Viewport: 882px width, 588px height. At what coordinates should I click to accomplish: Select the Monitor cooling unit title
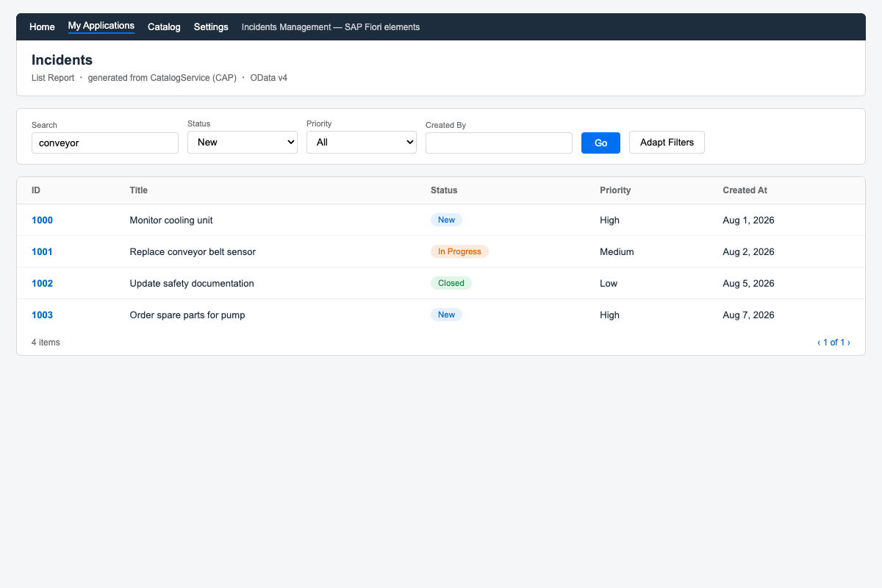tap(171, 220)
